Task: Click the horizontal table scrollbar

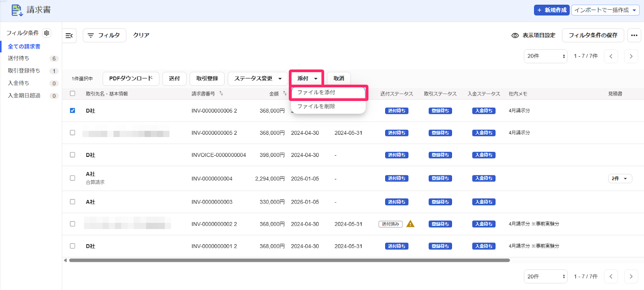Action: click(289, 260)
